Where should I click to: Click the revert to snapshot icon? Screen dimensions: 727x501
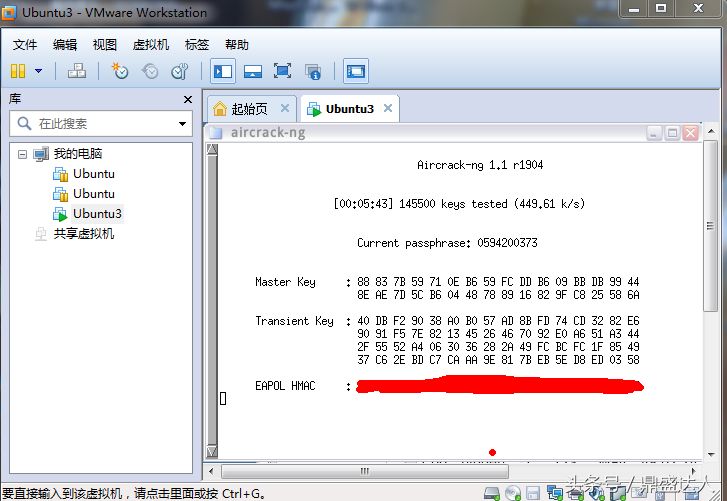[x=150, y=71]
